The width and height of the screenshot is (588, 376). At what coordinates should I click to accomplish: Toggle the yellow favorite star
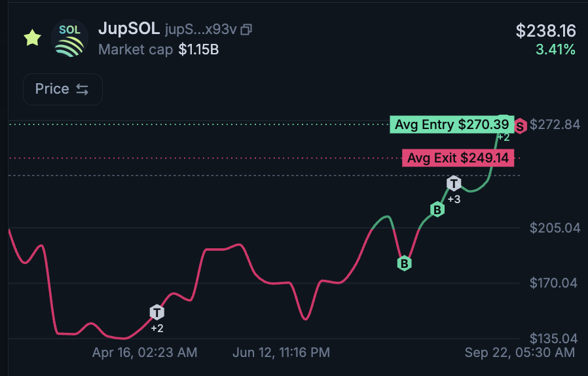[x=32, y=38]
